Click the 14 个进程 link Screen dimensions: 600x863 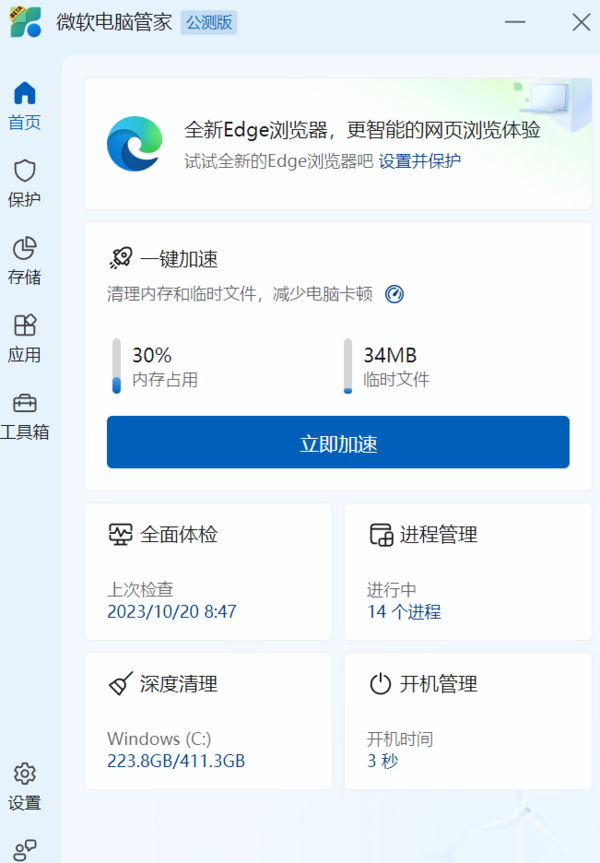(404, 611)
